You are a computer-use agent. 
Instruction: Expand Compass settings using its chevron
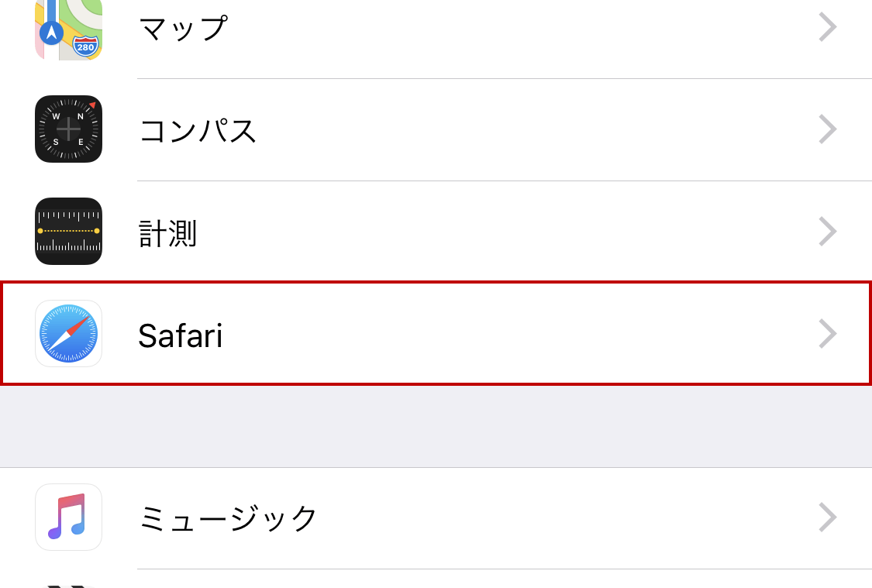pyautogui.click(x=827, y=129)
